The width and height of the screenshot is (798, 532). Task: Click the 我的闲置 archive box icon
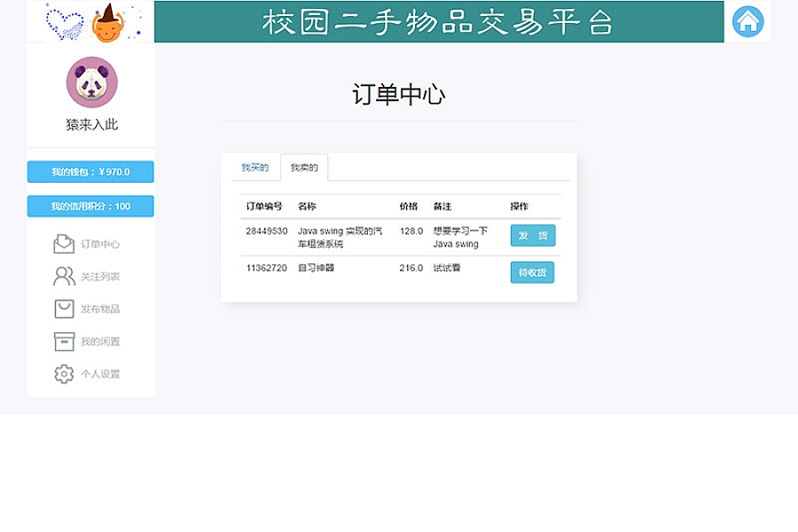[64, 341]
